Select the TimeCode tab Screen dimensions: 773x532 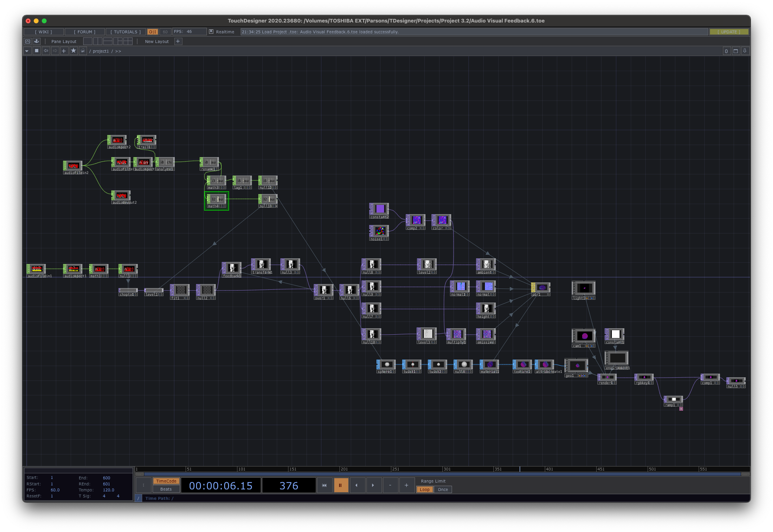click(x=166, y=481)
